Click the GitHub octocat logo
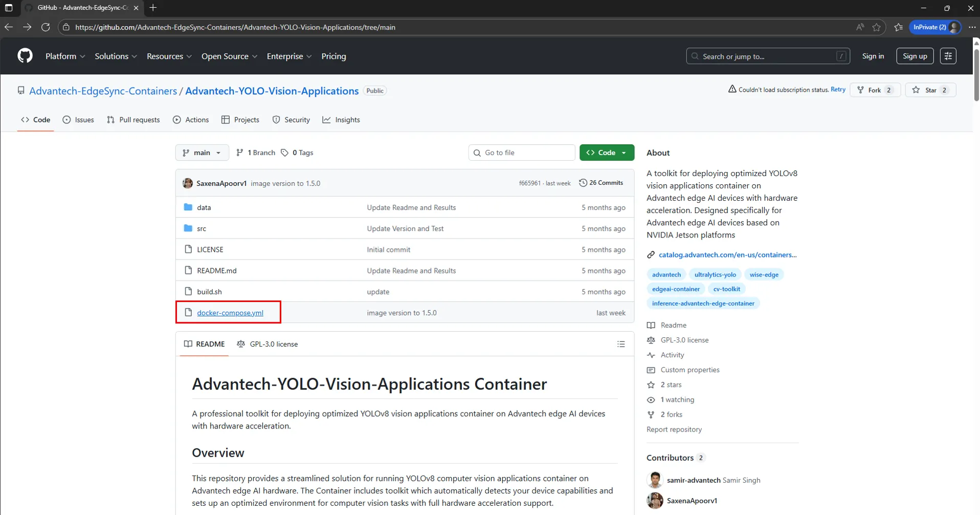The height and width of the screenshot is (515, 980). coord(24,56)
